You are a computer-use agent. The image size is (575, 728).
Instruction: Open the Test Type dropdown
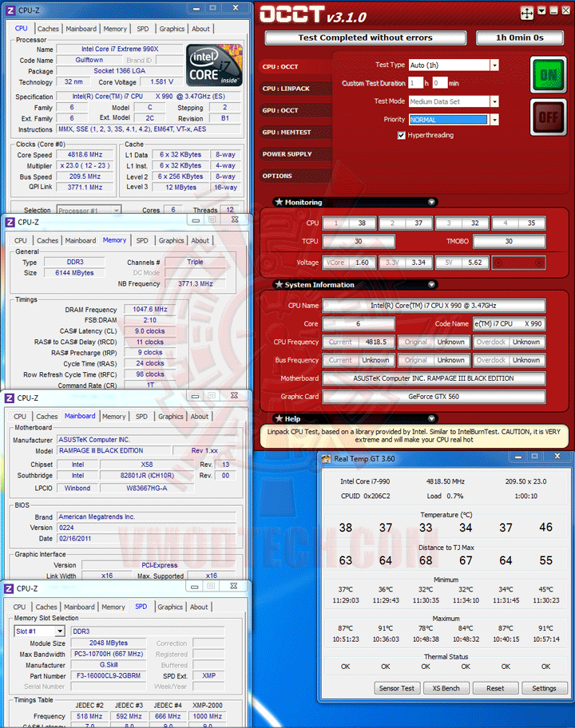tap(494, 65)
